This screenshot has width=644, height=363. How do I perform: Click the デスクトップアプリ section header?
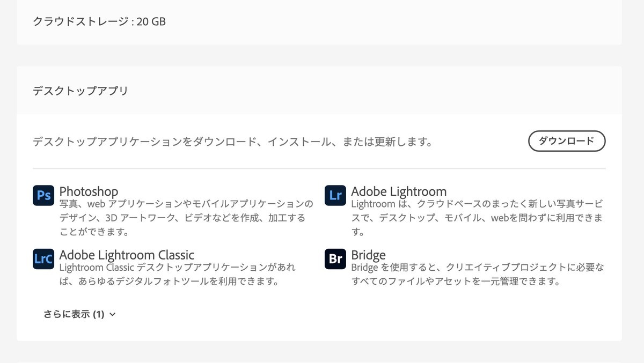80,91
